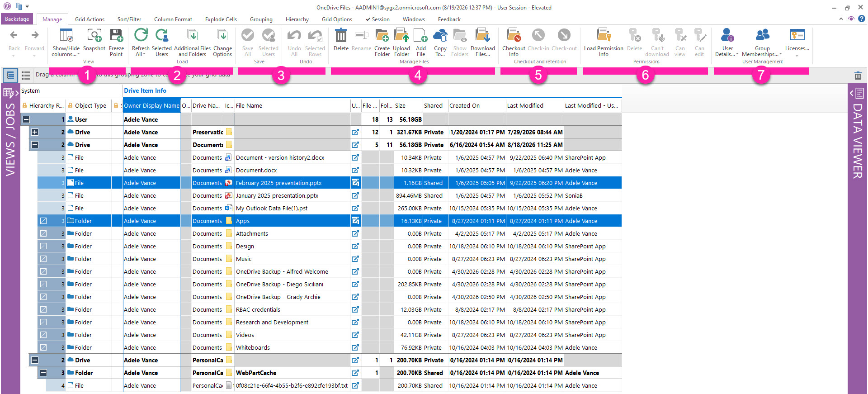The image size is (868, 394).
Task: Open Download Files
Action: click(x=482, y=42)
